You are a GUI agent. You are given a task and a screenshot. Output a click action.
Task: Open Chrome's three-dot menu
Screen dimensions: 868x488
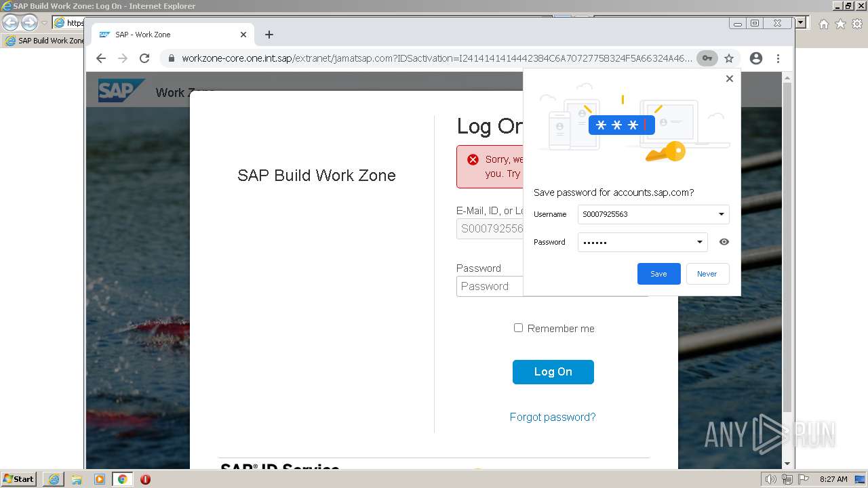tap(778, 58)
